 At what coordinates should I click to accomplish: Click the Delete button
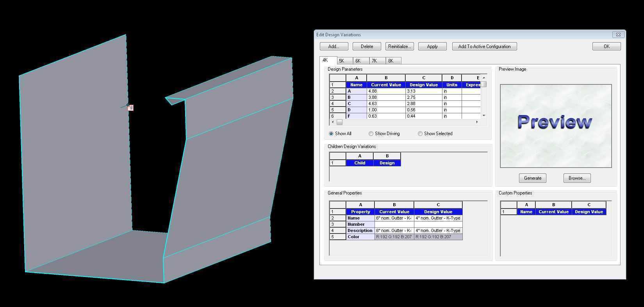(x=367, y=46)
